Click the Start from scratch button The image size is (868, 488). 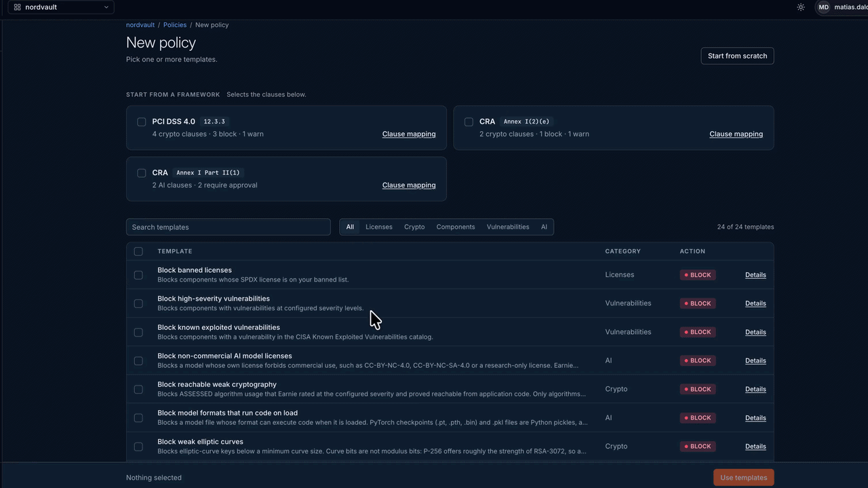tap(737, 56)
